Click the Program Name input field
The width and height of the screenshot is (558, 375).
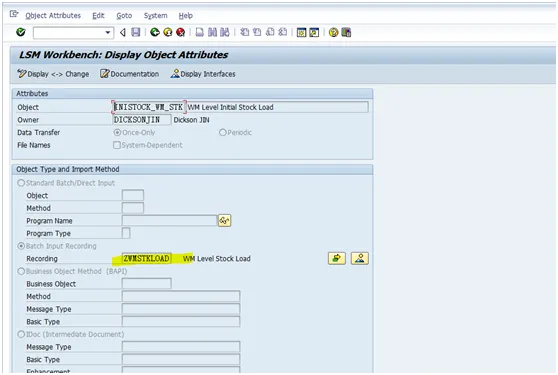click(169, 221)
